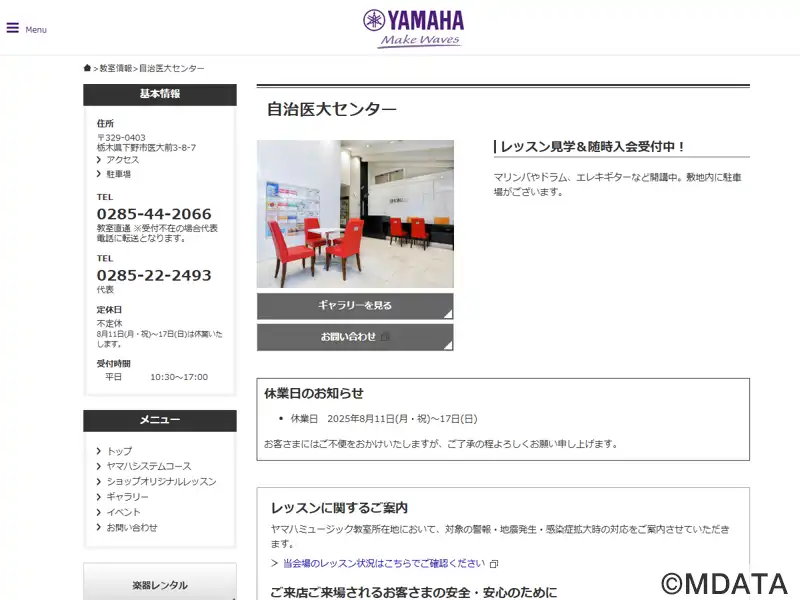Go to the home icon in breadcrumb
Image resolution: width=800 pixels, height=600 pixels.
point(87,68)
